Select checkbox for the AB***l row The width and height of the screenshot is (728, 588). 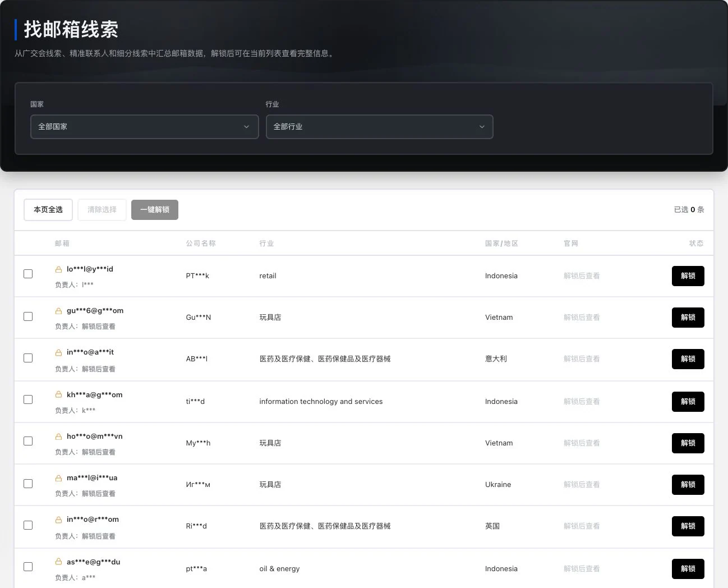(28, 358)
